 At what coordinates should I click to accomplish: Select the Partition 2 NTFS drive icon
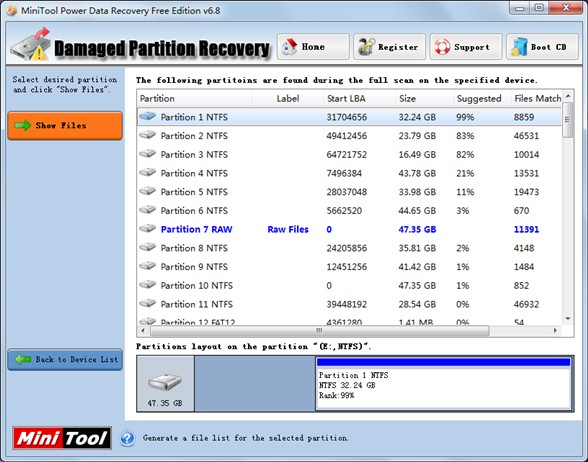click(147, 135)
